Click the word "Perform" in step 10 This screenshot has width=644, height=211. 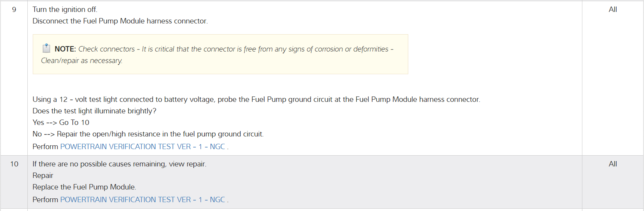tap(45, 200)
